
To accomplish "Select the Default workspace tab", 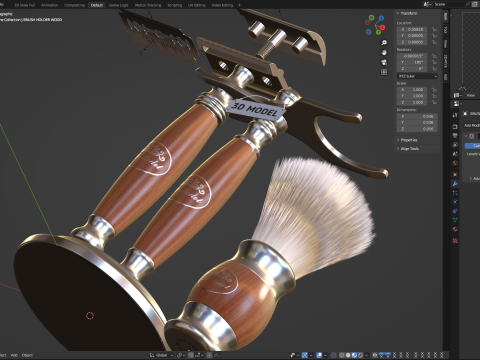I will pyautogui.click(x=97, y=5).
